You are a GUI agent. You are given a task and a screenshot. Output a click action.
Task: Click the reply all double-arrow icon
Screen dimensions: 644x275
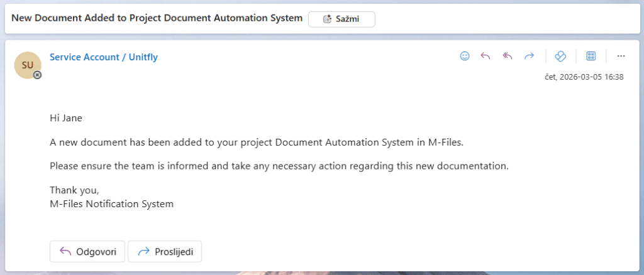(508, 56)
